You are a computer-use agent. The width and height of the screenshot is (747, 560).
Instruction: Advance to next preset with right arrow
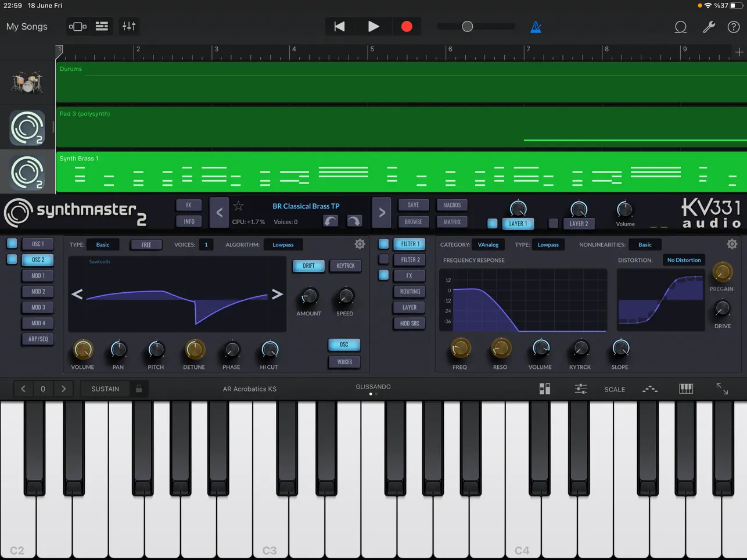381,213
